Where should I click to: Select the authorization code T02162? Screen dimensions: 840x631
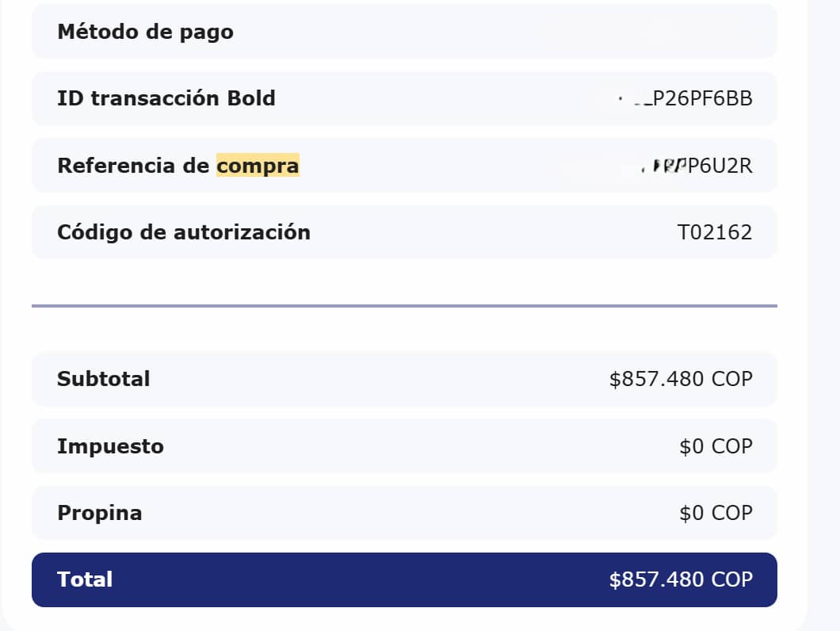point(714,232)
